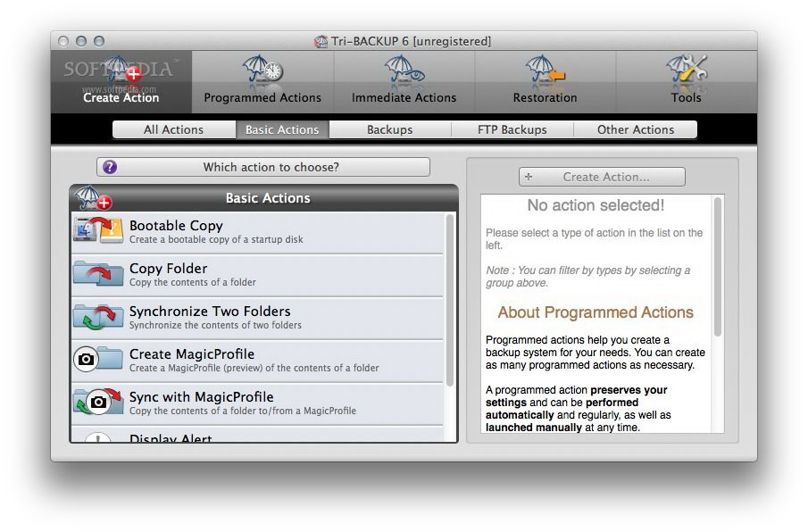The image size is (808, 532).
Task: Select Create Action umbrella plus icon
Action: 121,70
